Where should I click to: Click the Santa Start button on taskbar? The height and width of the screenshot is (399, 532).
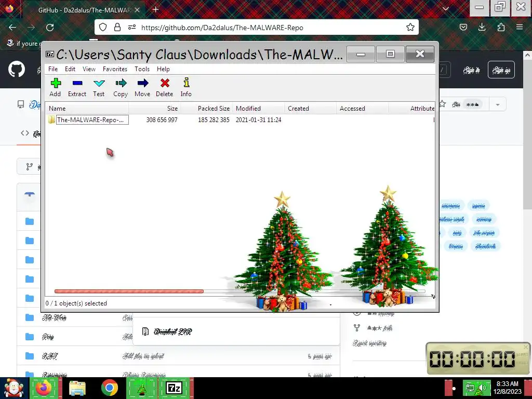click(x=14, y=388)
